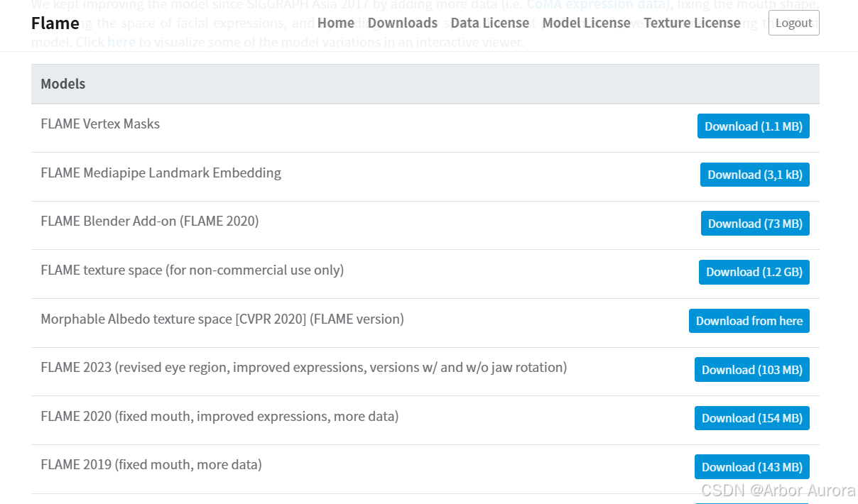This screenshot has width=858, height=504.
Task: Select the Models section header
Action: (x=63, y=84)
